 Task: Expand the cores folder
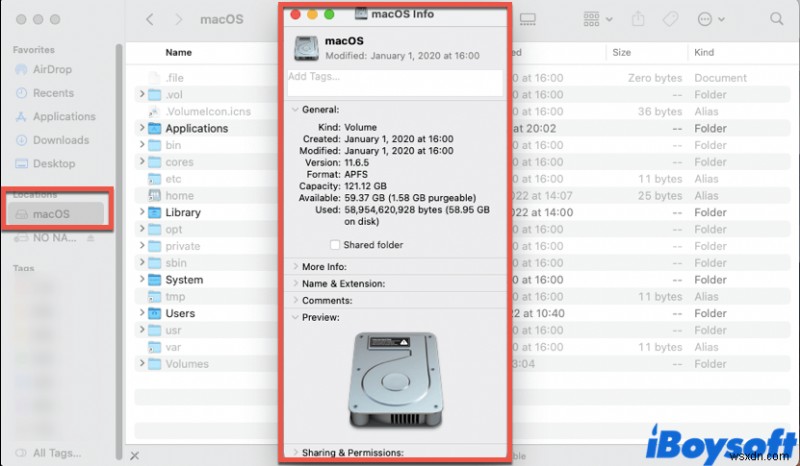tap(141, 161)
